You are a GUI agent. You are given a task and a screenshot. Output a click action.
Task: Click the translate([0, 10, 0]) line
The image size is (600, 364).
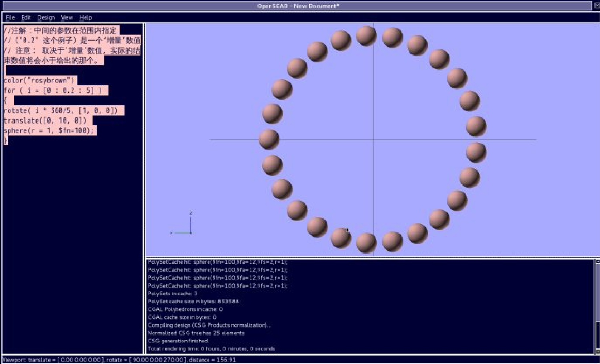47,120
